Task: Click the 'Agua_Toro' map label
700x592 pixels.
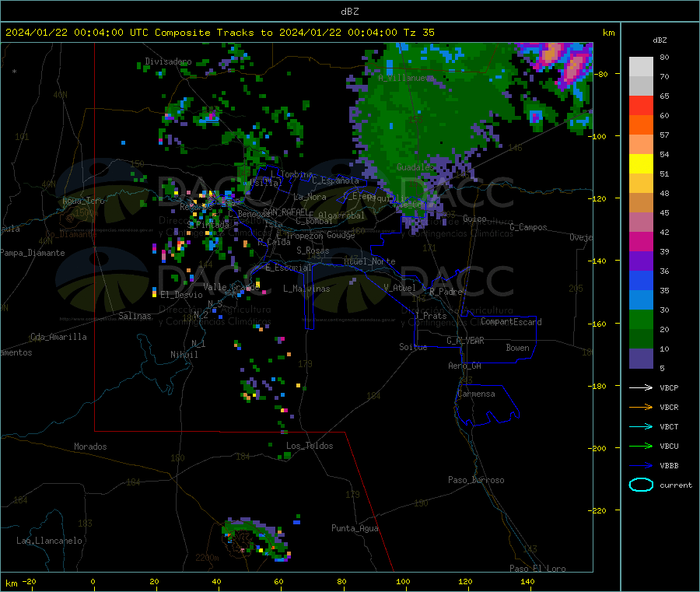Action: pos(83,201)
